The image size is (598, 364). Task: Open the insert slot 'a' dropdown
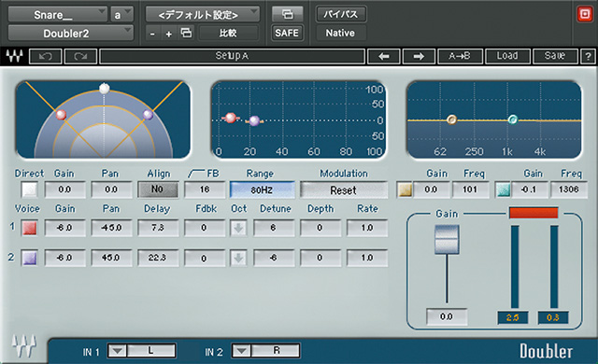click(x=122, y=15)
